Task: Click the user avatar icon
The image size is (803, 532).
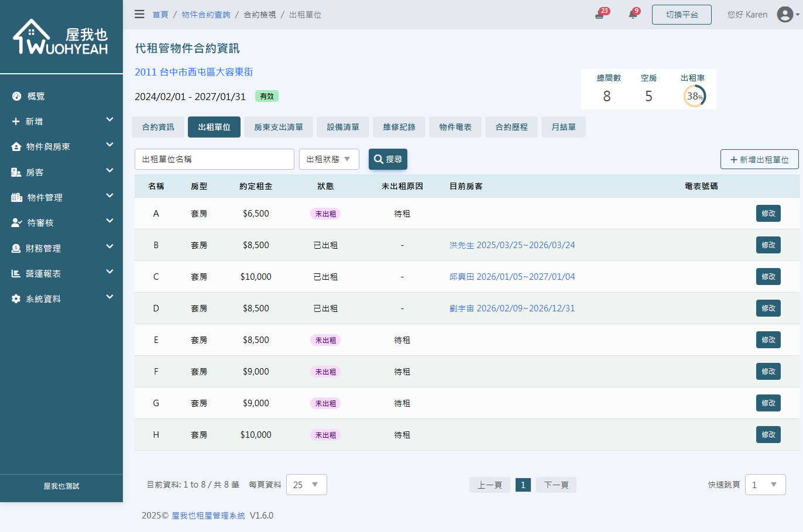Action: 785,15
